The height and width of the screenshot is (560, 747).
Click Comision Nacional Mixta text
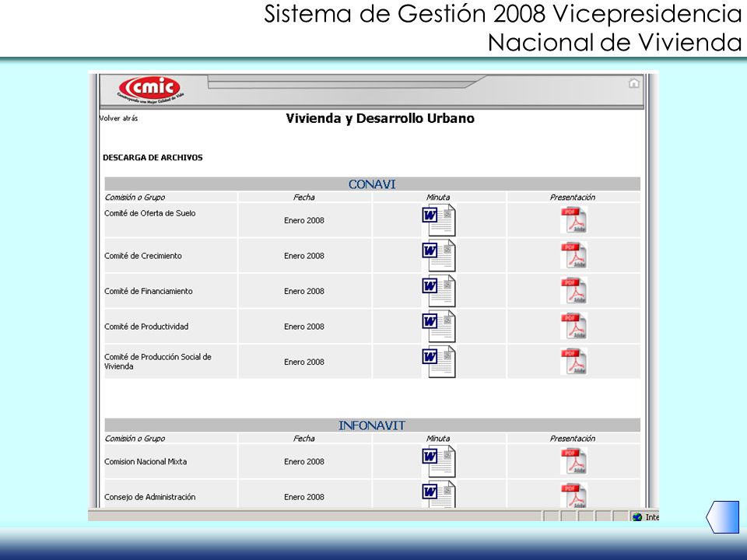pos(146,461)
